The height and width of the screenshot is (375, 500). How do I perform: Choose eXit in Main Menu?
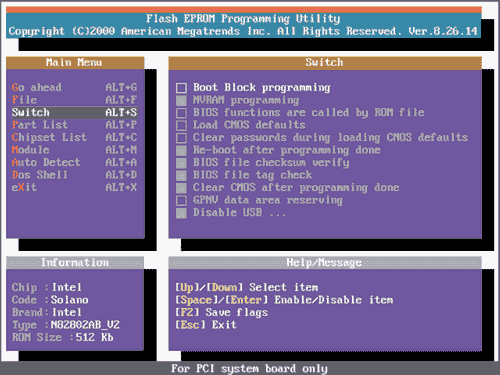coord(75,187)
